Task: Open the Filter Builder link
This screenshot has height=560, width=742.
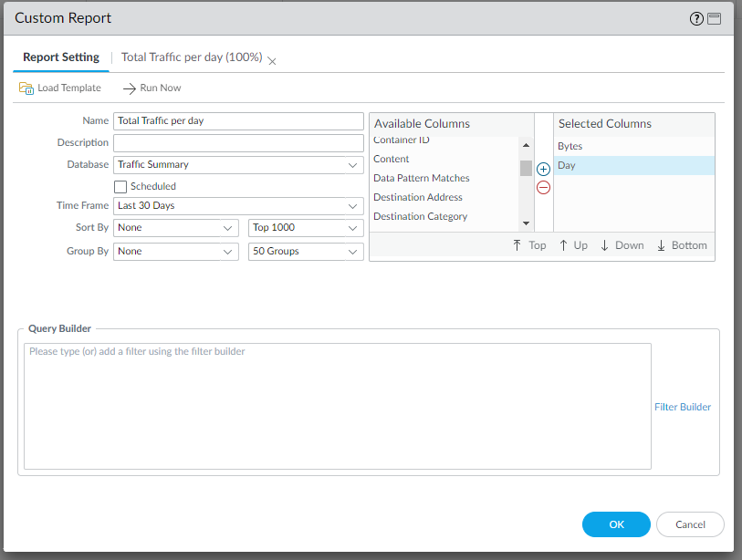Action: [682, 407]
